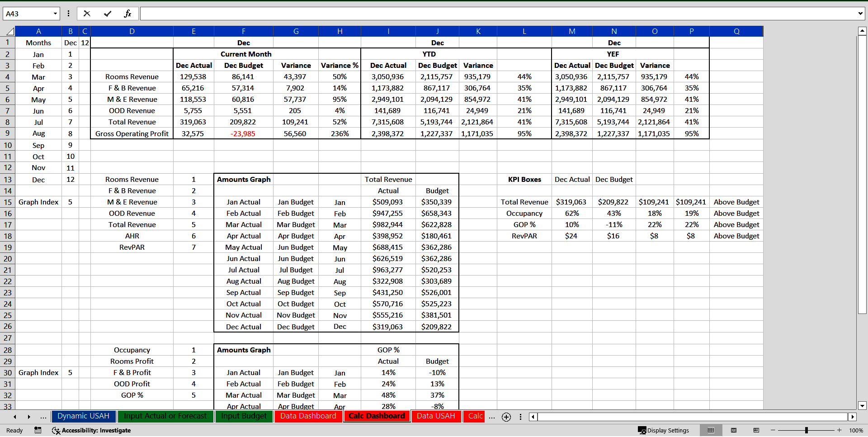The height and width of the screenshot is (437, 868).
Task: Select the YEF header cell
Action: 613,54
